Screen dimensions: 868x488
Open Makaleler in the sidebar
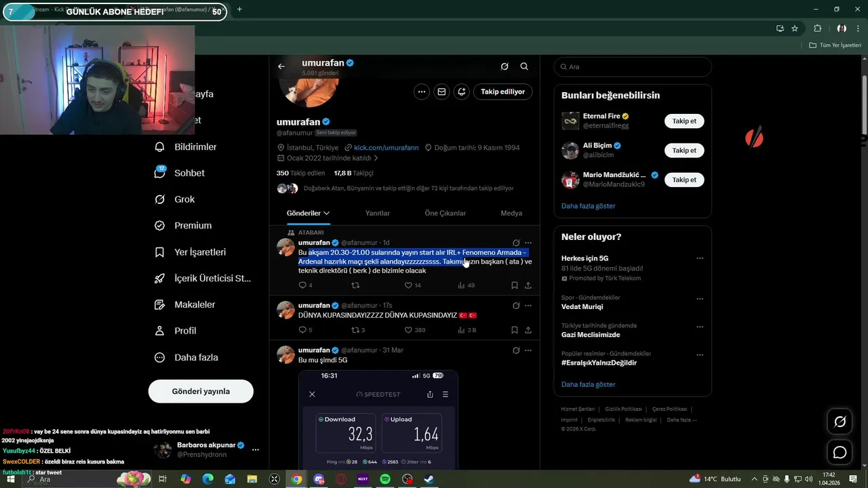coord(185,304)
